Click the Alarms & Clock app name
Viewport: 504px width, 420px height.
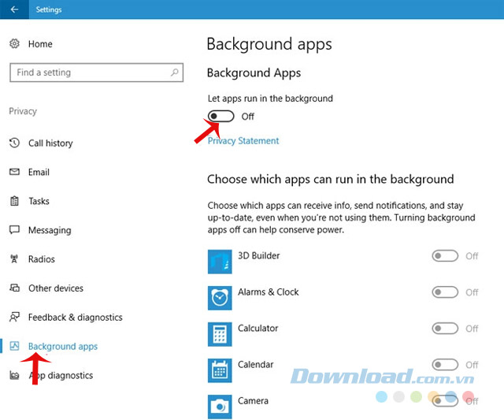tap(269, 292)
